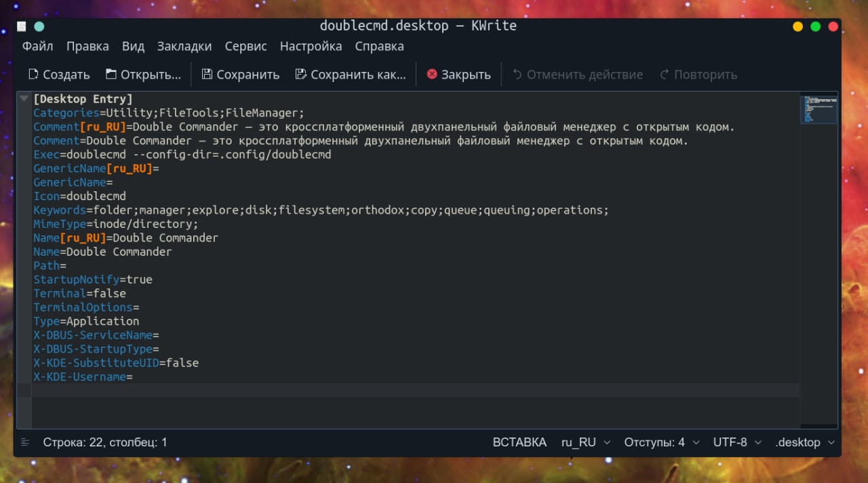The height and width of the screenshot is (483, 868).
Task: Toggle the ВСТАВКА insert mode indicator
Action: tap(519, 442)
